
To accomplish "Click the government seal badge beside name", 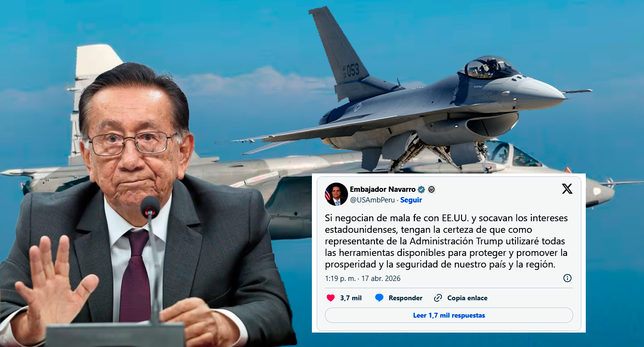I will (x=431, y=189).
